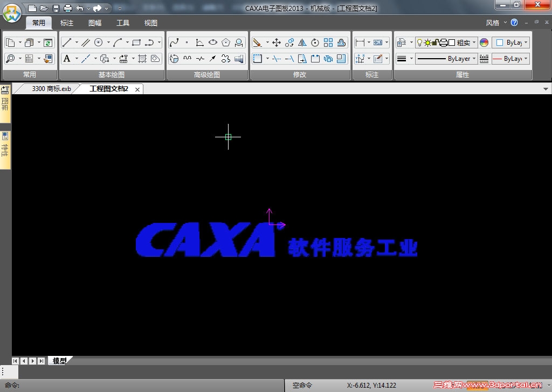Toggle layer on/off light bulb
The image size is (552, 392).
(x=419, y=43)
